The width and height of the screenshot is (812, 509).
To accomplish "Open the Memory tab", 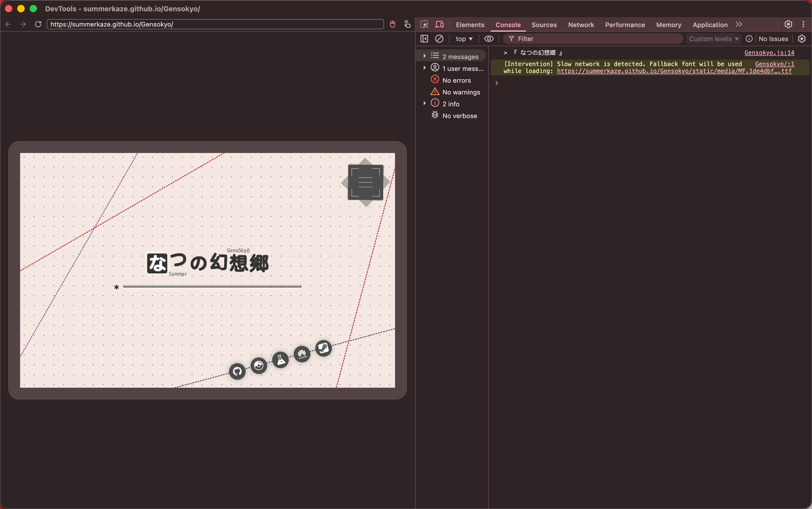I will (669, 25).
